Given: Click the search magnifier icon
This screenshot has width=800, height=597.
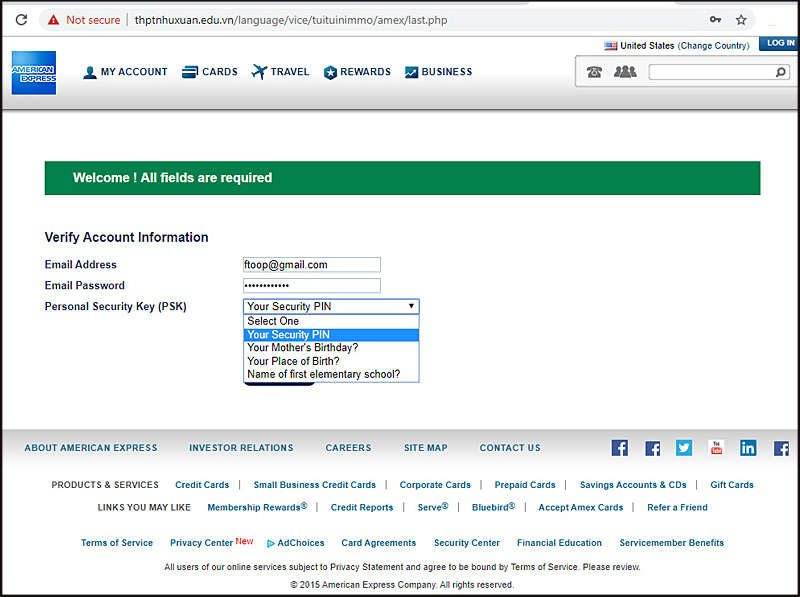Looking at the screenshot, I should click(781, 72).
